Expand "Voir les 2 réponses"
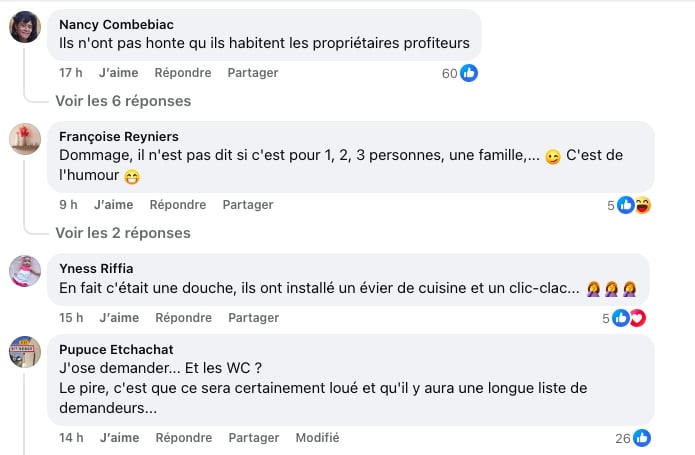The height and width of the screenshot is (455, 695). click(123, 233)
